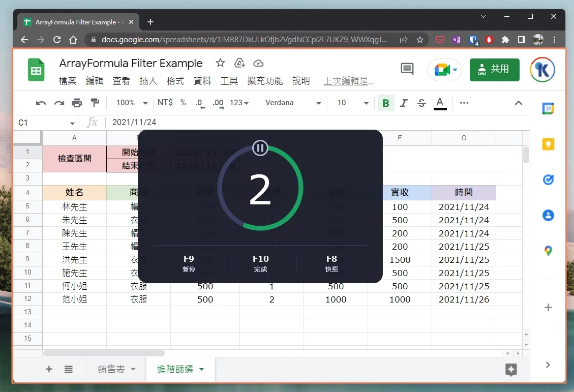Viewport: 574px width, 392px height.
Task: Open the 插入 menu
Action: [148, 81]
